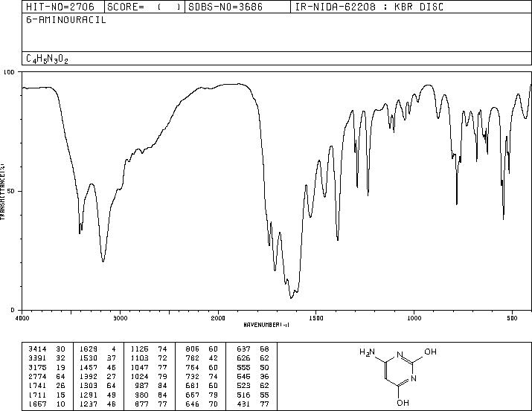This screenshot has height=411, width=532.
Task: Click the 2000 x-axis tick label
Action: pyautogui.click(x=218, y=318)
